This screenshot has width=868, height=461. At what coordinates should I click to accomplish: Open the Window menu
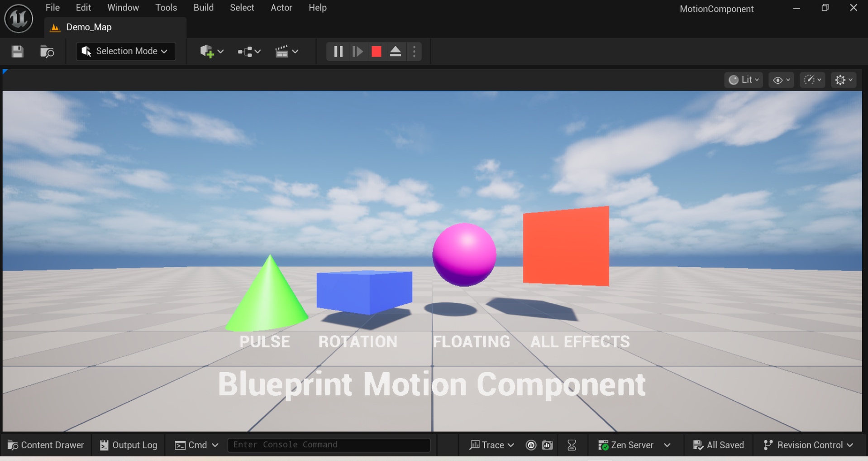(123, 8)
